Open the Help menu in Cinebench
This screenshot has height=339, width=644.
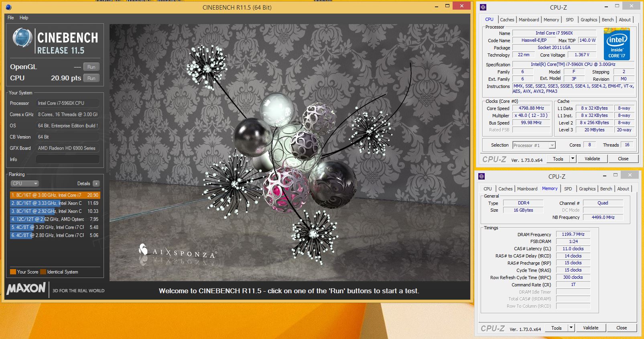click(24, 18)
